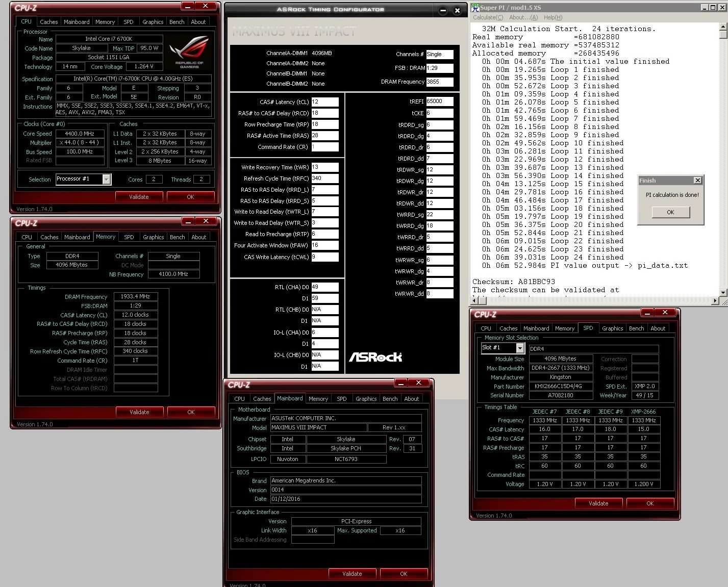The image size is (728, 587).
Task: Click the RTL (CHA) D0 field
Action: (x=325, y=287)
